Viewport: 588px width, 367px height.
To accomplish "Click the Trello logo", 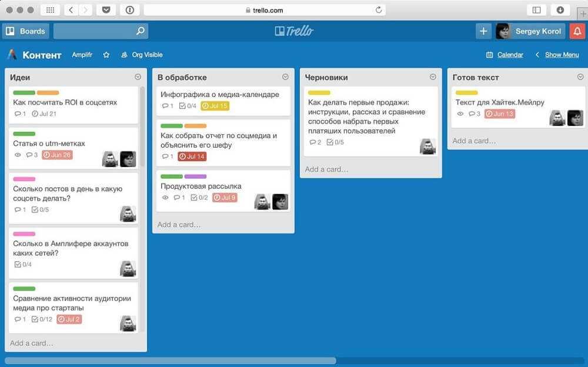I will [x=294, y=31].
